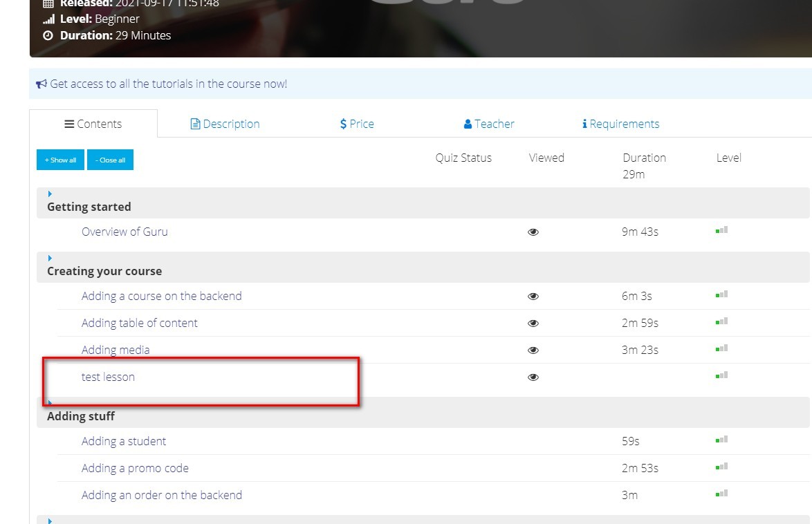
Task: Click the viewed eye icon for test lesson
Action: 533,377
